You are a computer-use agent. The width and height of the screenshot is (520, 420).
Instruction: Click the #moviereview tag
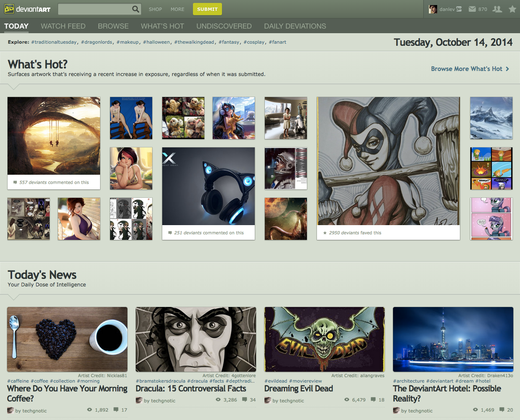pyautogui.click(x=305, y=381)
